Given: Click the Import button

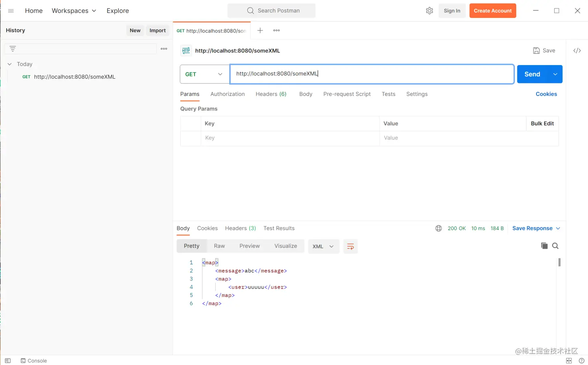Looking at the screenshot, I should (x=158, y=30).
